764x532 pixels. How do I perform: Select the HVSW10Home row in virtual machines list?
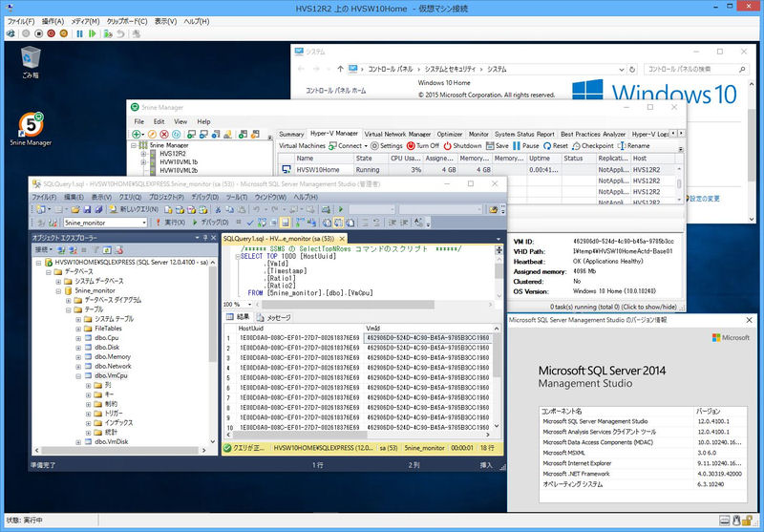(x=478, y=170)
